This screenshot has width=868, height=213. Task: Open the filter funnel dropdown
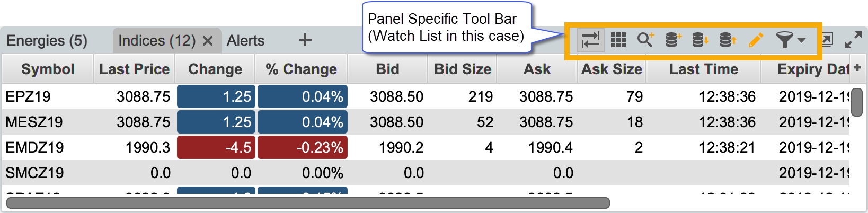click(x=791, y=40)
